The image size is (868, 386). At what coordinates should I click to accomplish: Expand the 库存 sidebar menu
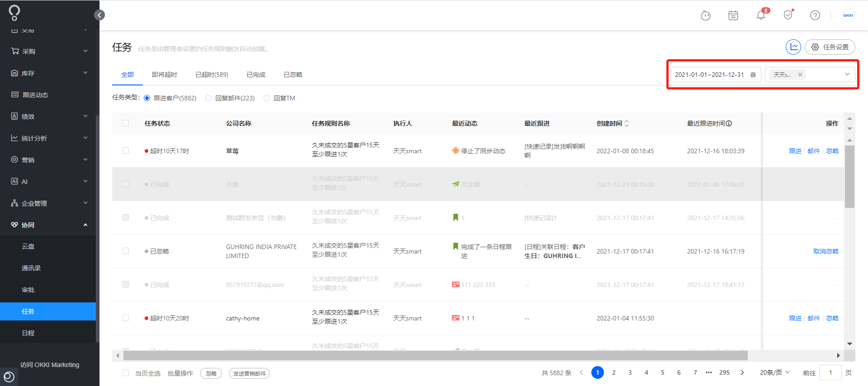85,73
